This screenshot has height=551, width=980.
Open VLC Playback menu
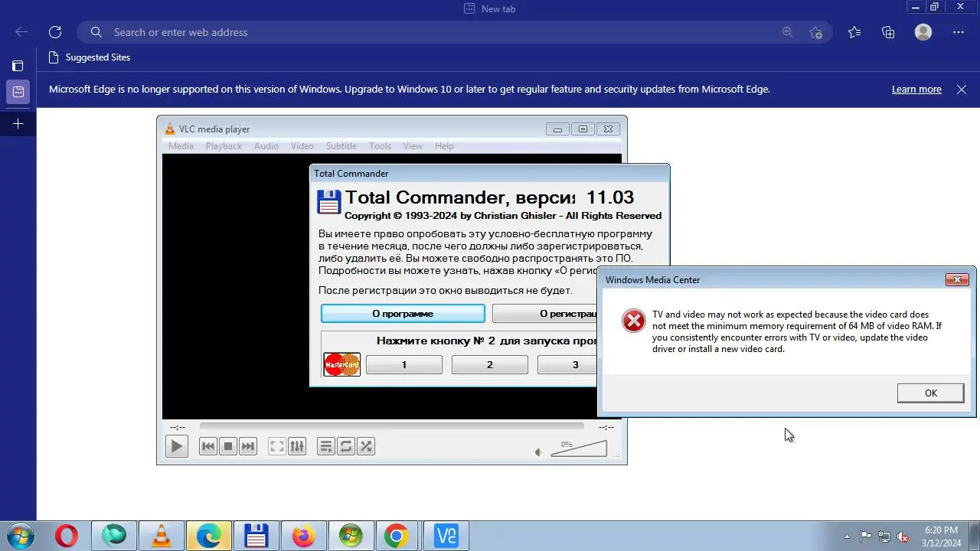tap(224, 146)
